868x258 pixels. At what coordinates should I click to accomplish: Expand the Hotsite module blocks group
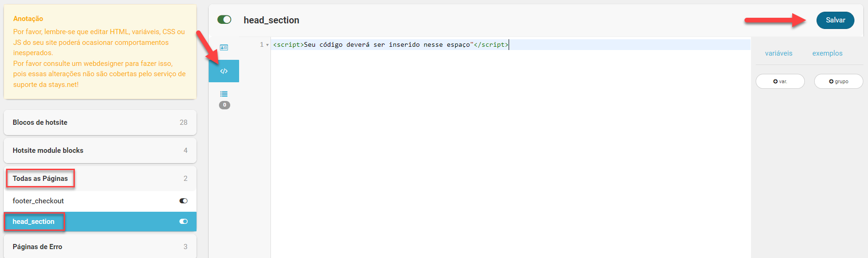click(100, 150)
